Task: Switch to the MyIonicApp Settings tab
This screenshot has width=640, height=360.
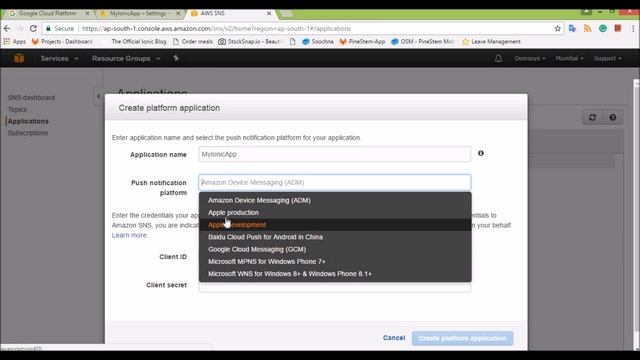Action: click(138, 13)
